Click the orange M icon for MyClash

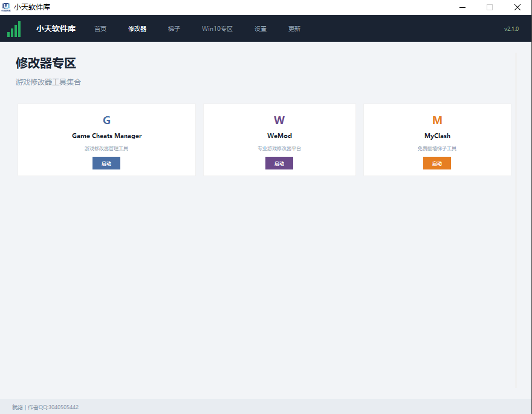437,120
